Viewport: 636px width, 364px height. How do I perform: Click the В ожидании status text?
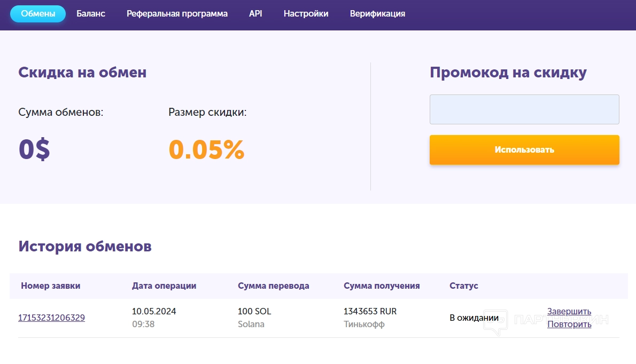(x=474, y=318)
